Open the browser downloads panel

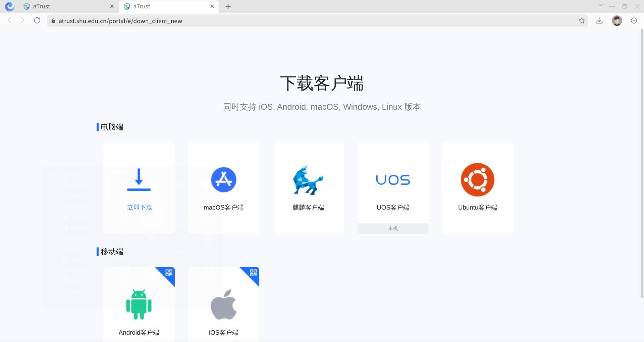[599, 21]
